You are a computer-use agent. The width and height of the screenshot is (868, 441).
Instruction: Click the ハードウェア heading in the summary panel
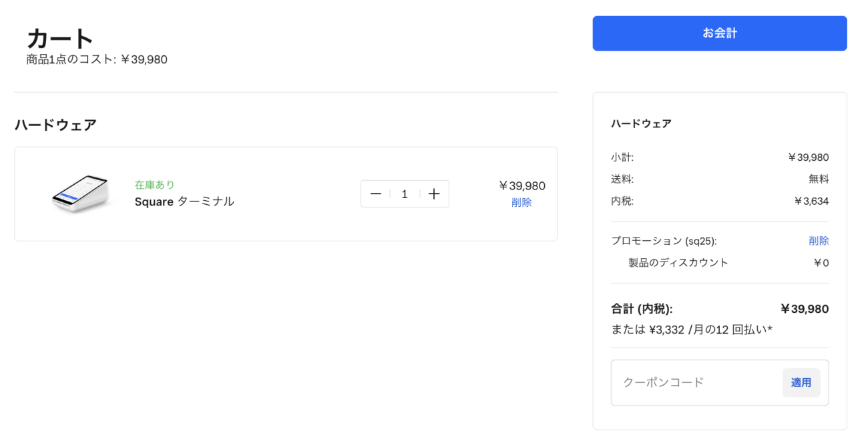641,123
